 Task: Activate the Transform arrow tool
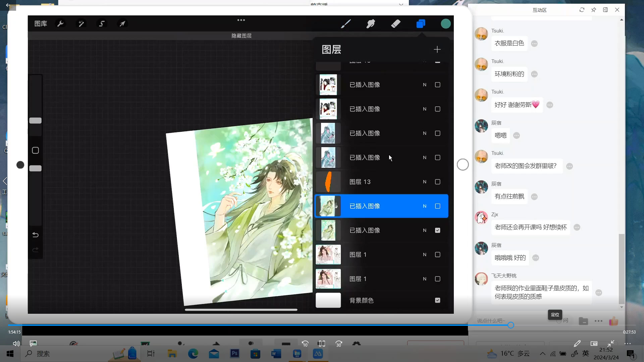click(122, 24)
